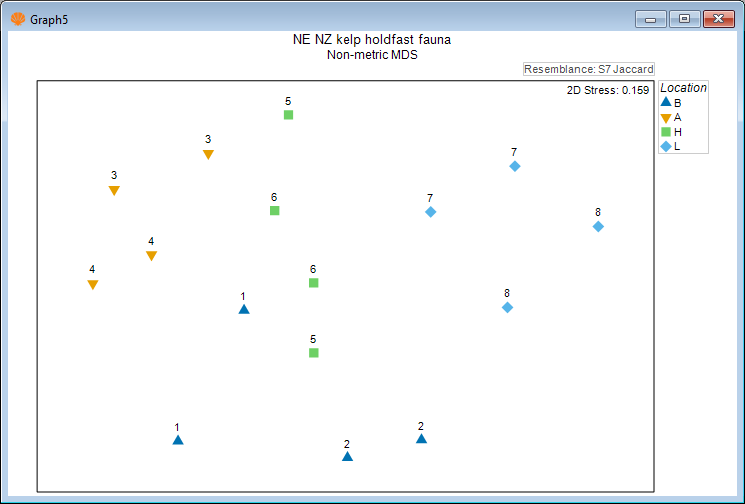Click the topmost green square labeled 5
745x504 pixels.
pos(288,115)
